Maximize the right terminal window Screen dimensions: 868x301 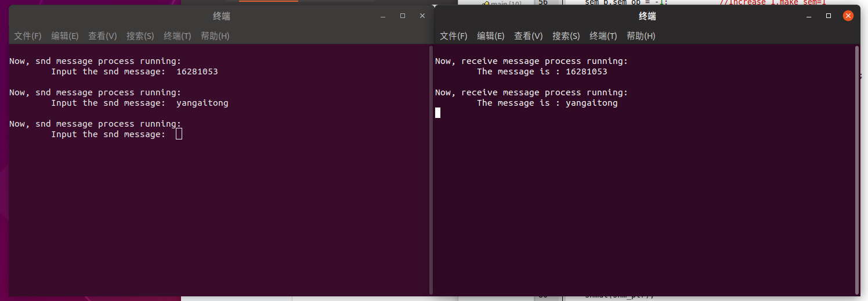829,16
